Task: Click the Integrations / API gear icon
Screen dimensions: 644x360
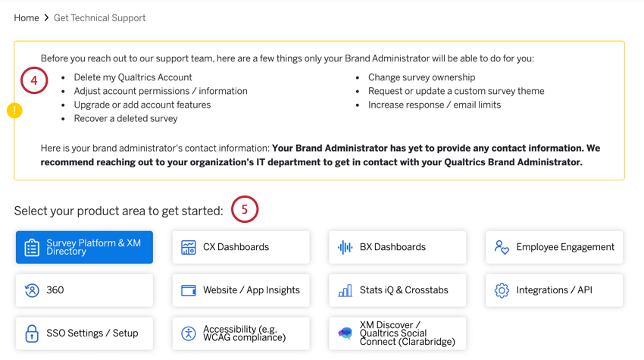Action: pyautogui.click(x=502, y=290)
